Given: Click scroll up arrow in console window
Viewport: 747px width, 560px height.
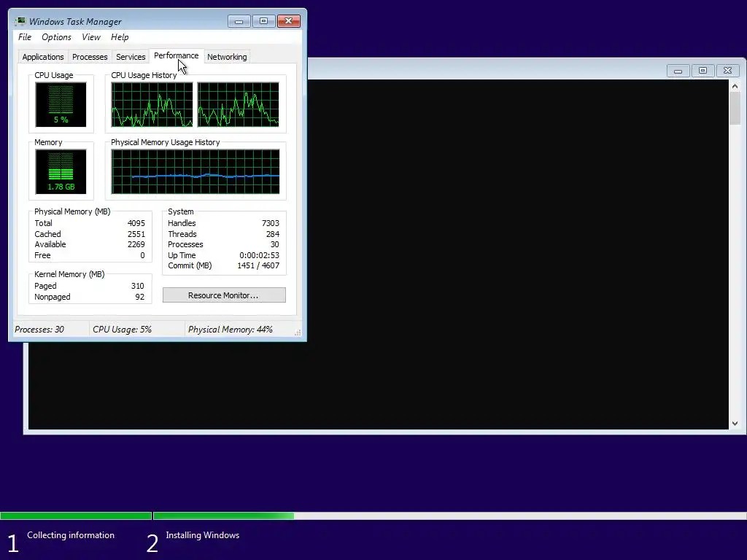Looking at the screenshot, I should coord(735,86).
